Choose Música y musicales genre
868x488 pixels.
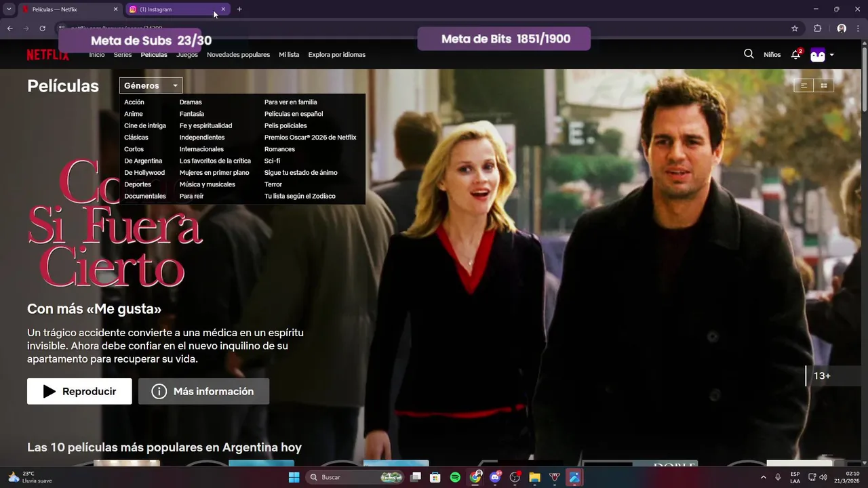coord(208,184)
